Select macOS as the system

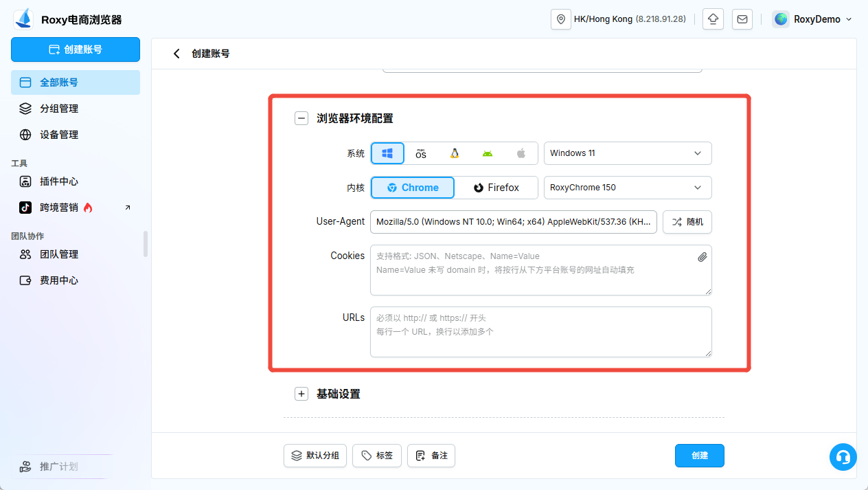coord(421,153)
